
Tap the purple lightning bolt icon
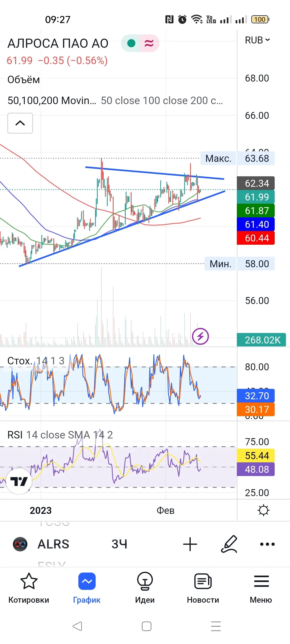click(200, 336)
